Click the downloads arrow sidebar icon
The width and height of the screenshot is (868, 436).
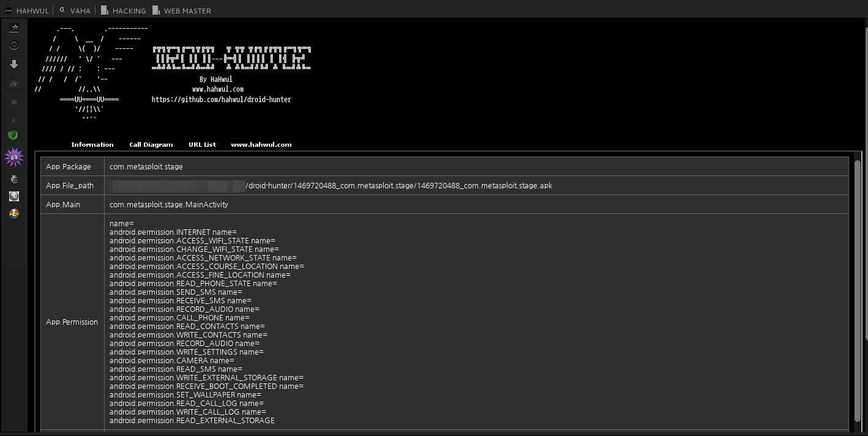pyautogui.click(x=14, y=64)
